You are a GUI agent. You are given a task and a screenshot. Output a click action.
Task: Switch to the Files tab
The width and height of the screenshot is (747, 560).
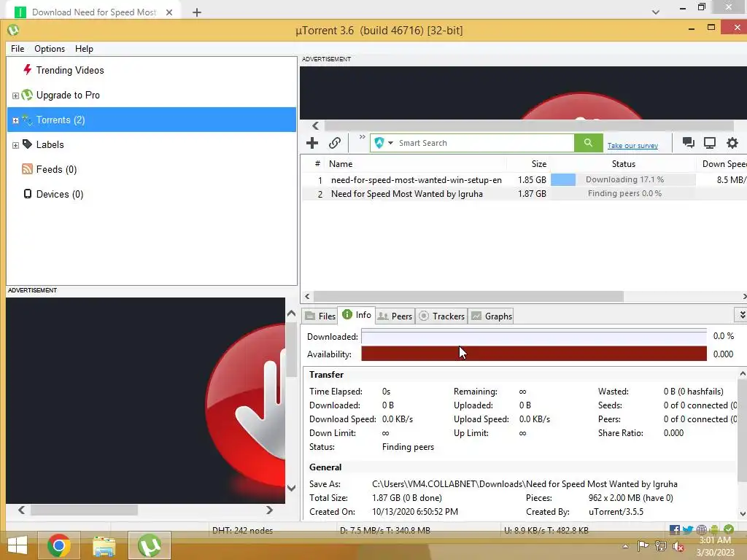(x=320, y=316)
